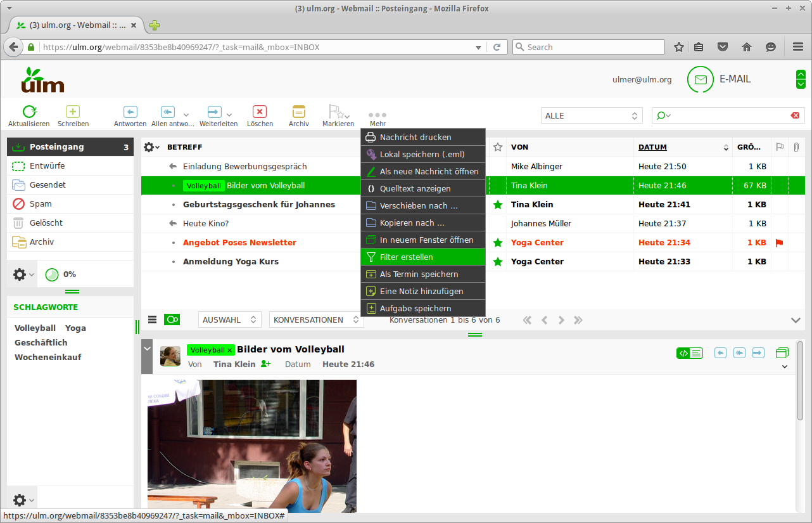Expand the KONVERSATIONEN dropdown
The image size is (812, 523).
316,320
